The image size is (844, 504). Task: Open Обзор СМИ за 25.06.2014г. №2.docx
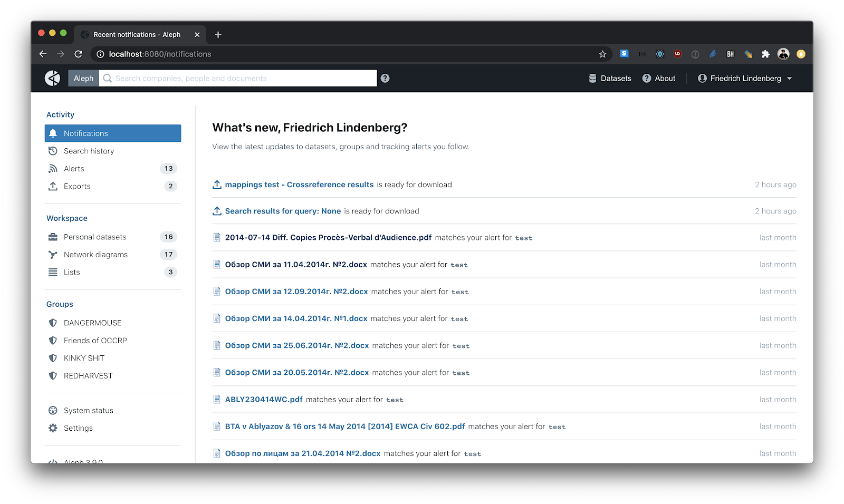(x=297, y=345)
